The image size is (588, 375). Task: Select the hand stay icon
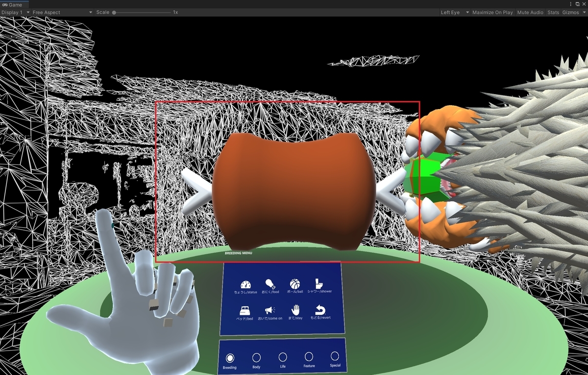point(295,309)
